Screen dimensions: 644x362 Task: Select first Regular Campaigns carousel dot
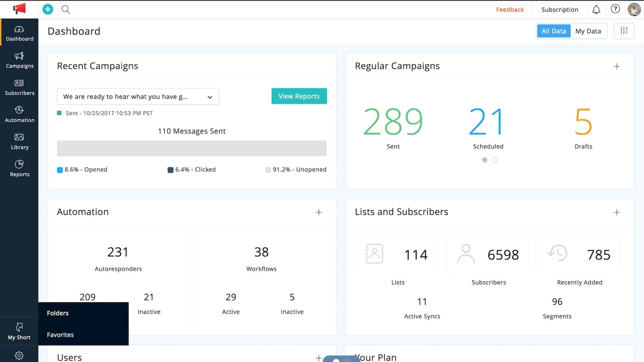pos(485,160)
